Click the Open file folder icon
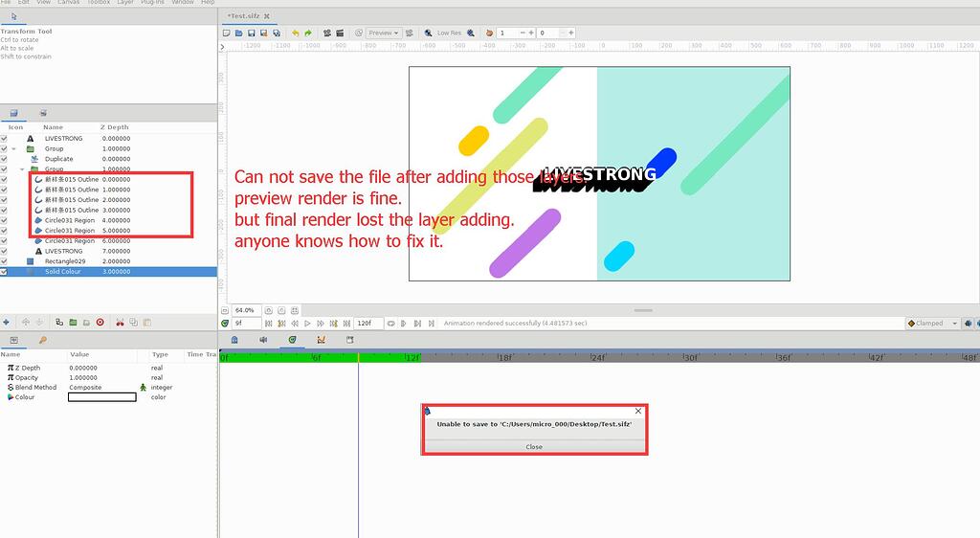Viewport: 980px width, 538px height. pyautogui.click(x=238, y=33)
